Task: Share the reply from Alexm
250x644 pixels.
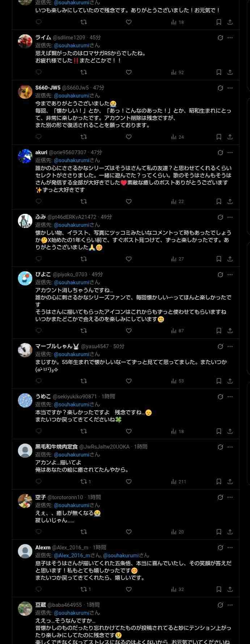Action: pyautogui.click(x=230, y=589)
